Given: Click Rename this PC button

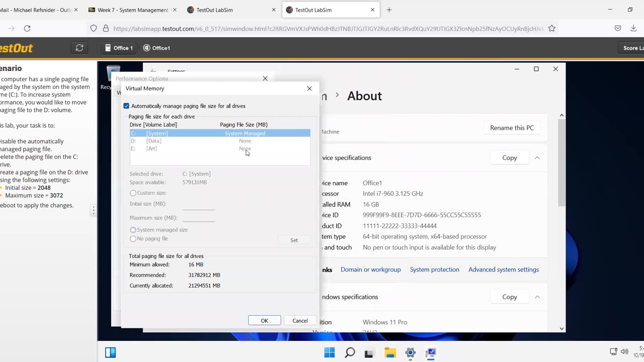Looking at the screenshot, I should point(512,128).
